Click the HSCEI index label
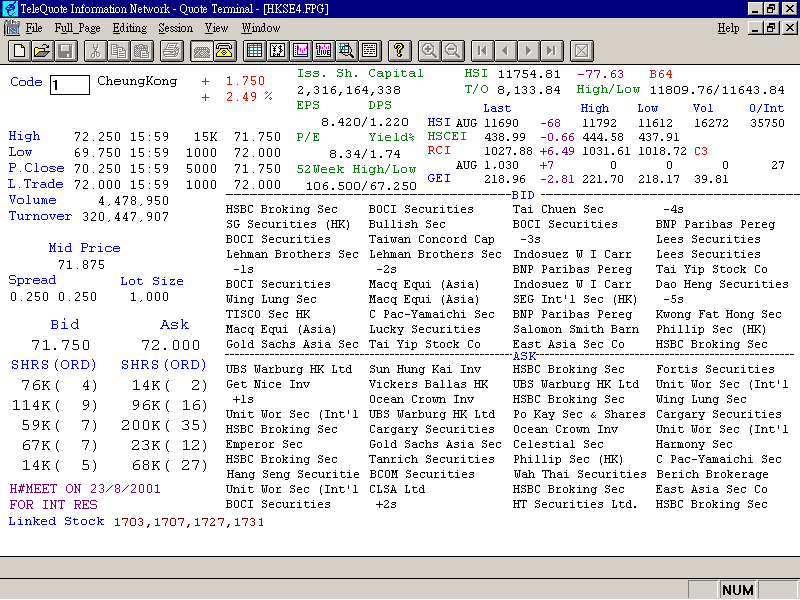 (447, 136)
